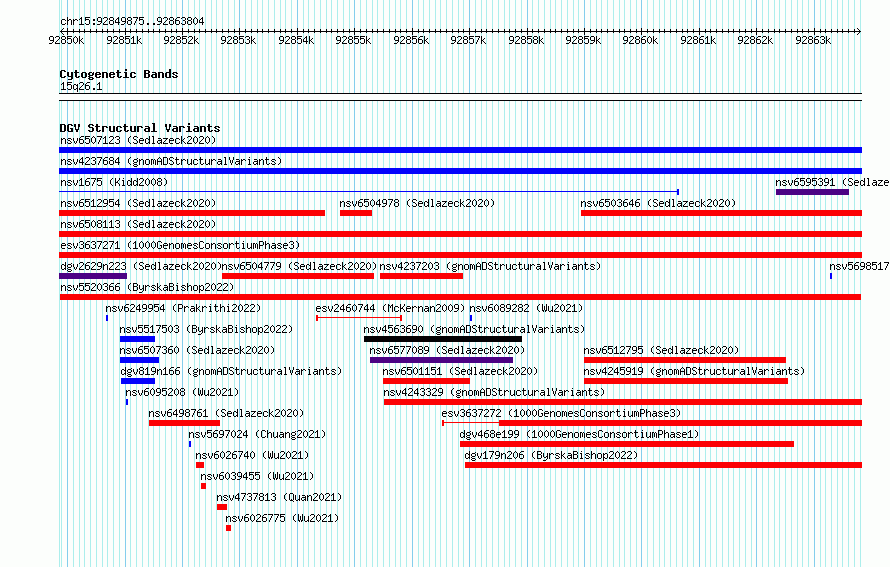The image size is (890, 567).
Task: Select the 15q26.1 band label
Action: tap(81, 86)
